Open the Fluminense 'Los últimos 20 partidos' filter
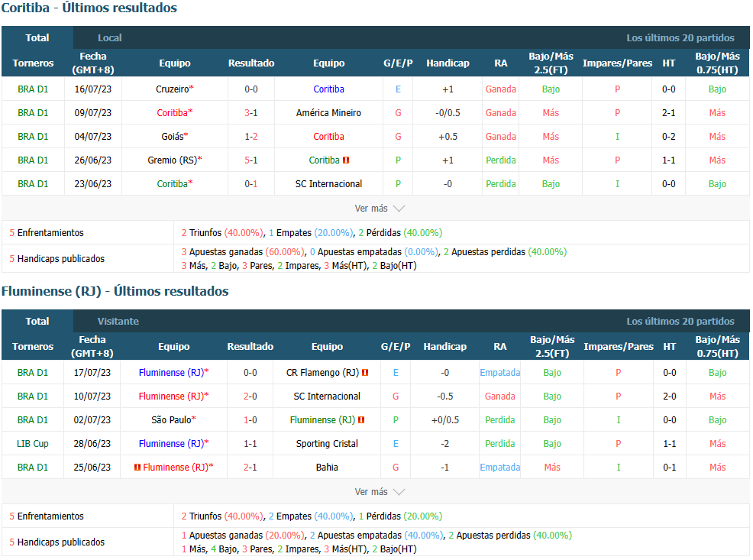The width and height of the screenshot is (753, 560). click(680, 322)
